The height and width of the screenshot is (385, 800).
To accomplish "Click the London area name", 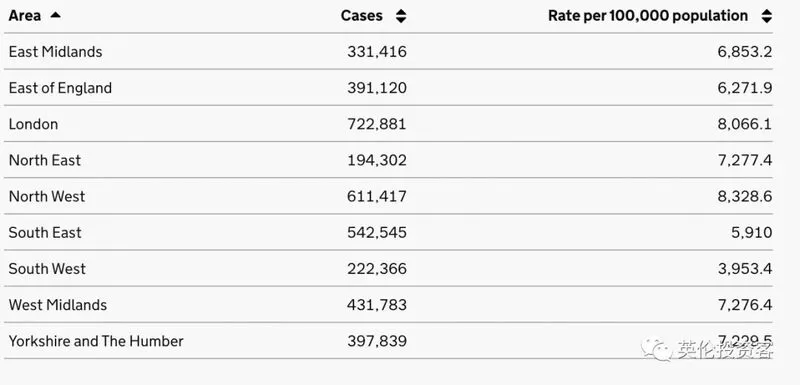I will [x=33, y=124].
